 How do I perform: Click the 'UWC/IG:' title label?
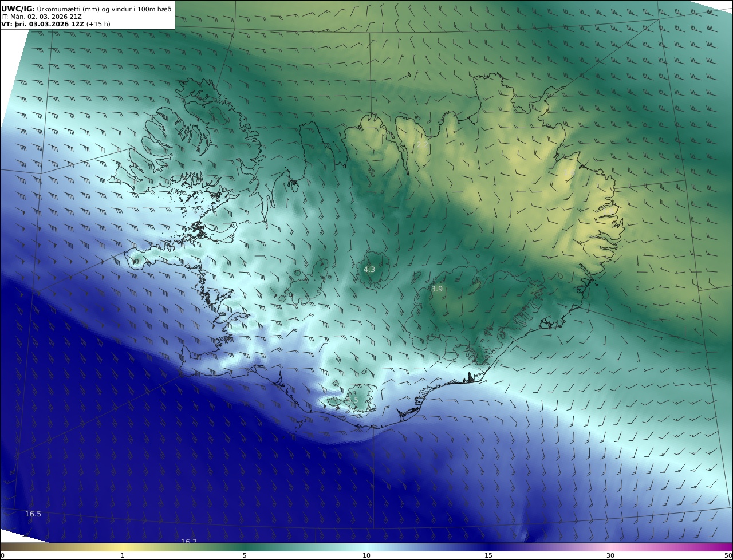coord(18,9)
